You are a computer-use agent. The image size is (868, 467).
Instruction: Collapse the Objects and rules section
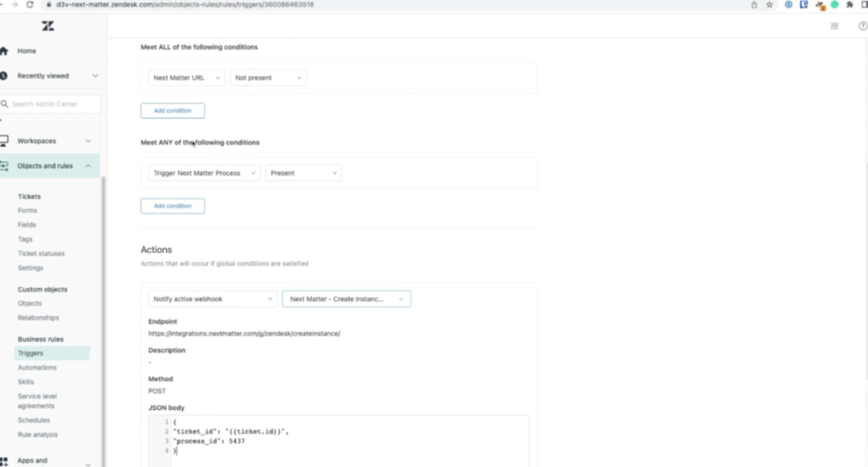(89, 166)
